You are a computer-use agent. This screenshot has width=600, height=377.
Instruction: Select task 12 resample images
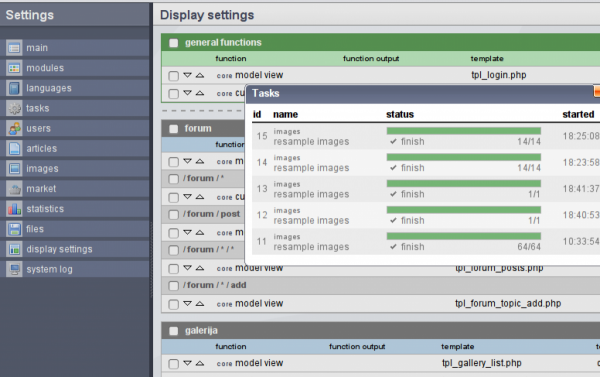(x=311, y=221)
